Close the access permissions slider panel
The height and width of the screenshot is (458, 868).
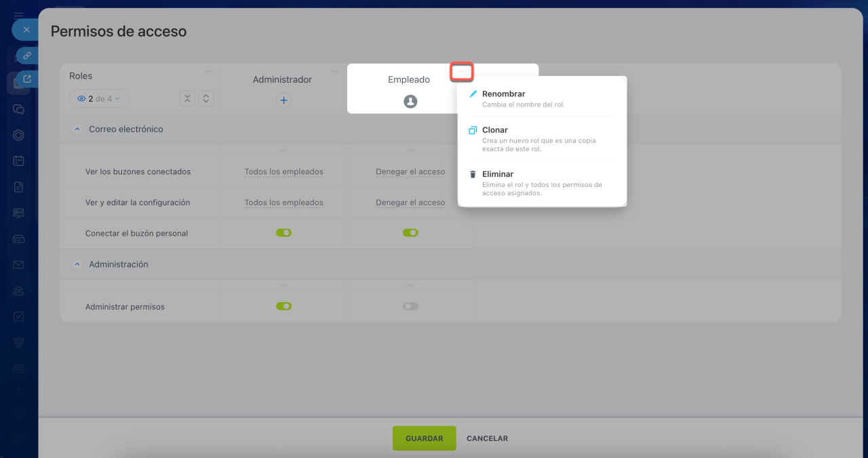tap(26, 30)
